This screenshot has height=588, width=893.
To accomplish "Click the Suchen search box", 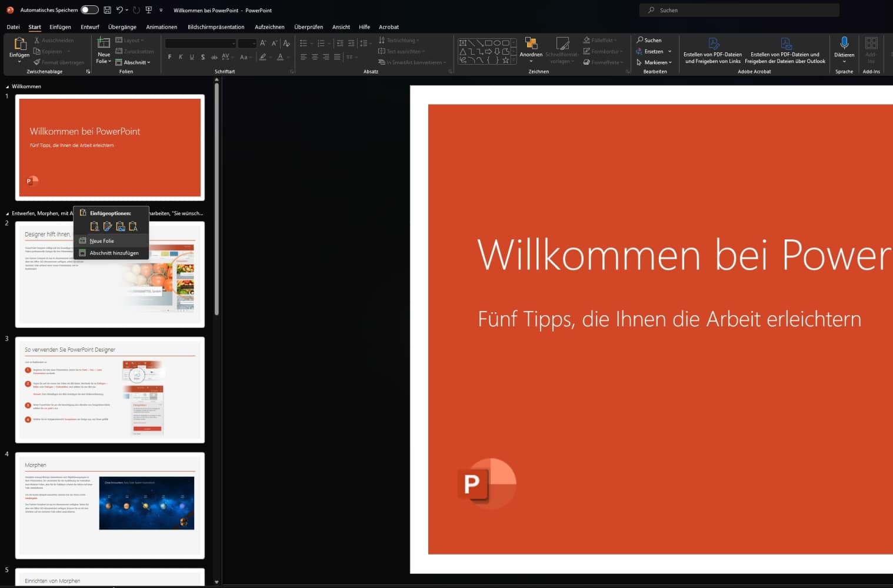I will pyautogui.click(x=739, y=10).
